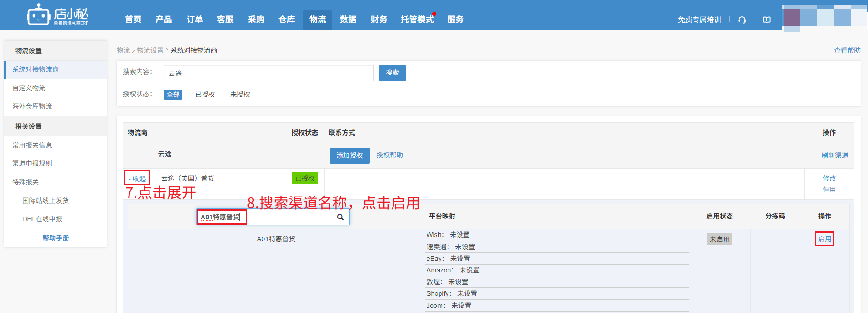Viewport: 868px width, 313px height.
Task: Click the 店小秘 robot logo
Action: [38, 15]
